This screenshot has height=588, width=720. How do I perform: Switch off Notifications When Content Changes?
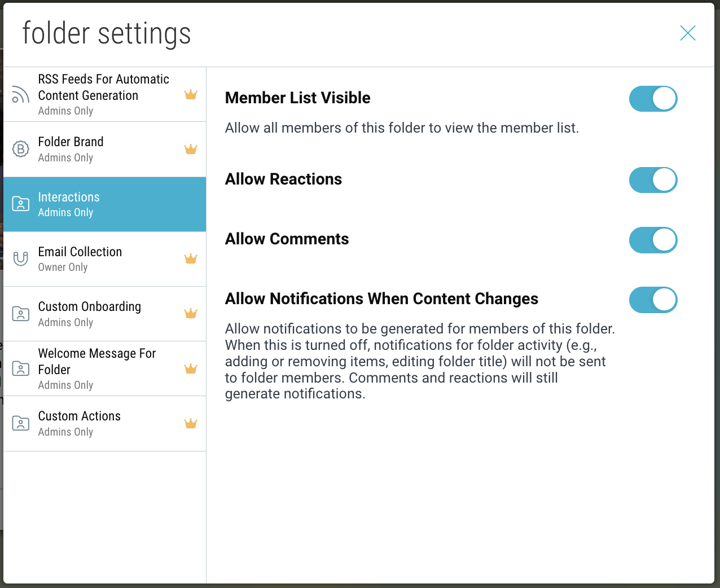click(653, 300)
